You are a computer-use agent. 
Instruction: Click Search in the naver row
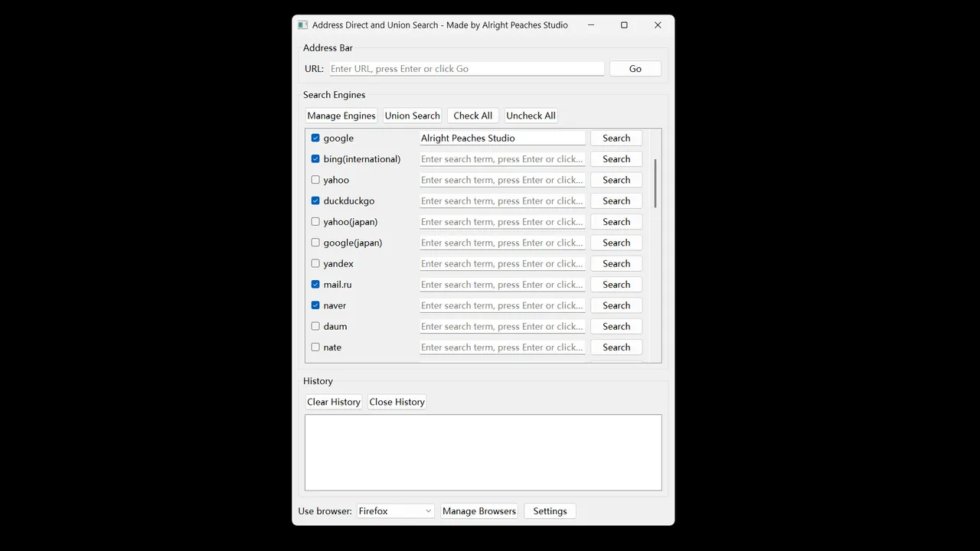(x=616, y=305)
